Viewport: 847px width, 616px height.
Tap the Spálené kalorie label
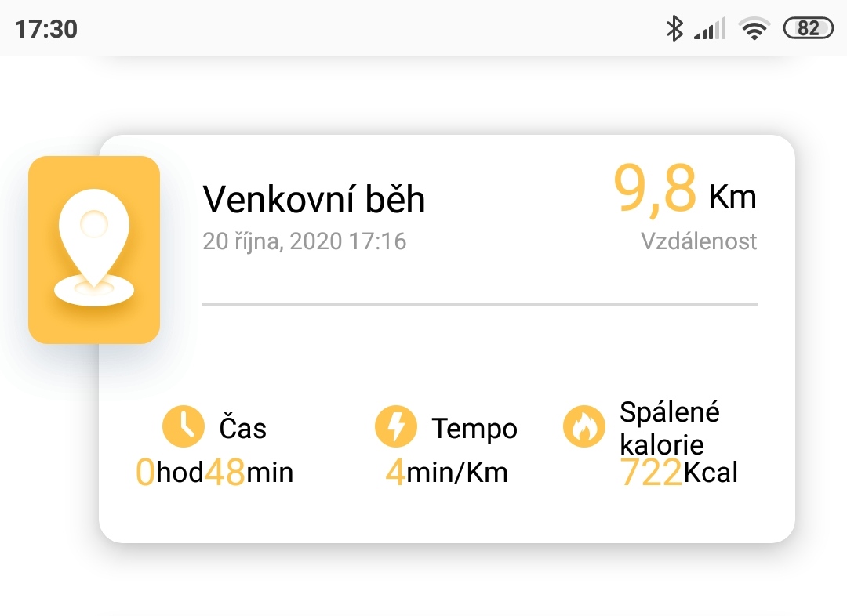click(x=670, y=429)
